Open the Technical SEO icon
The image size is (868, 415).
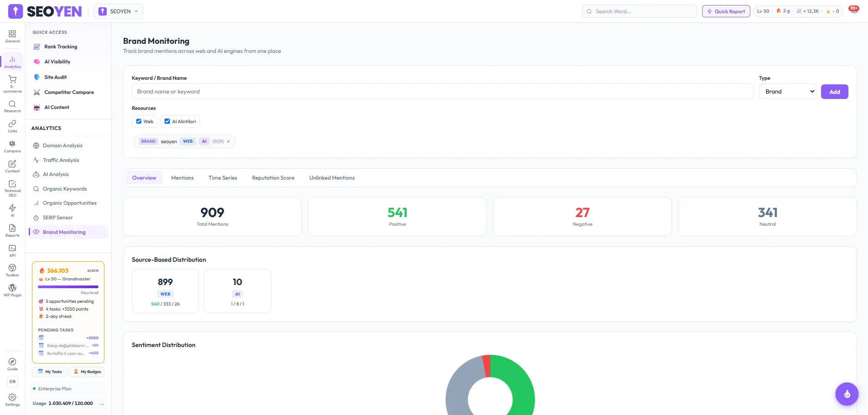pyautogui.click(x=12, y=184)
